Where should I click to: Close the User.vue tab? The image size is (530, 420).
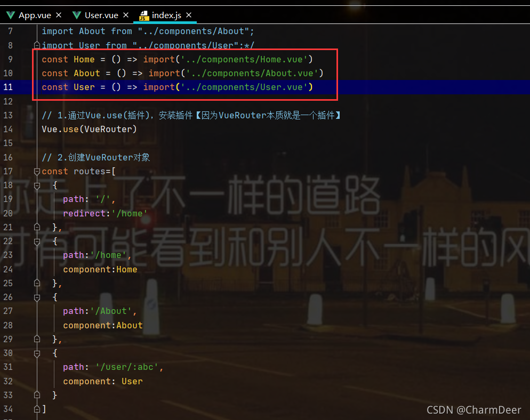(x=126, y=15)
